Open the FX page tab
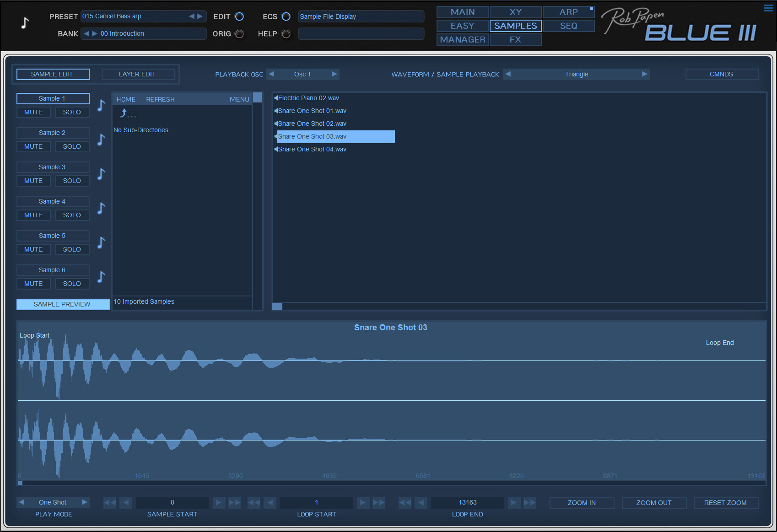The width and height of the screenshot is (777, 532). (516, 39)
